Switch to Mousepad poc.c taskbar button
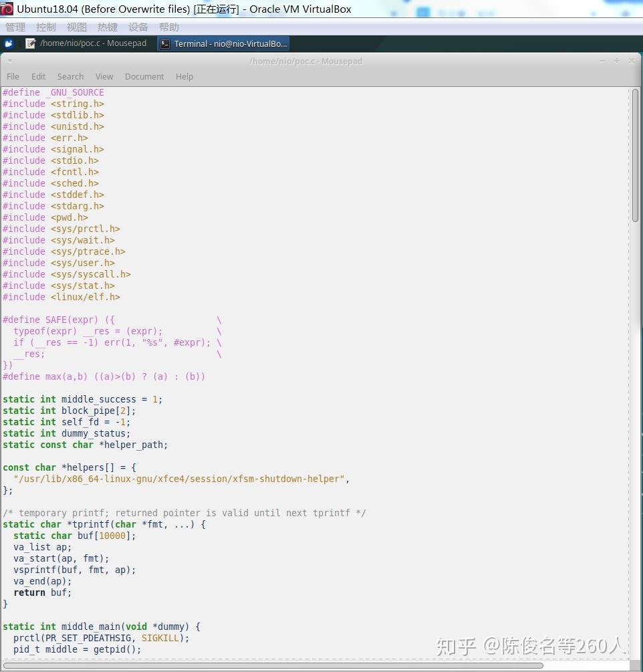Viewport: 643px width, 672px height. (86, 43)
